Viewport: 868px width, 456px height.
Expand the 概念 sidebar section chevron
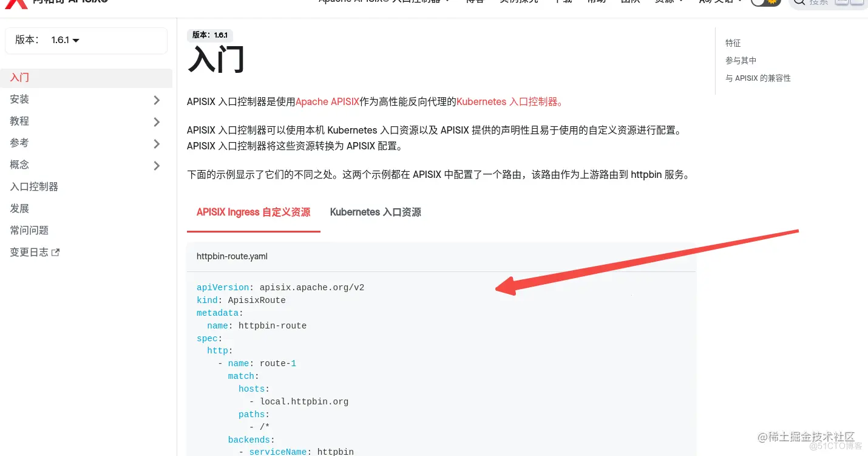coord(157,165)
